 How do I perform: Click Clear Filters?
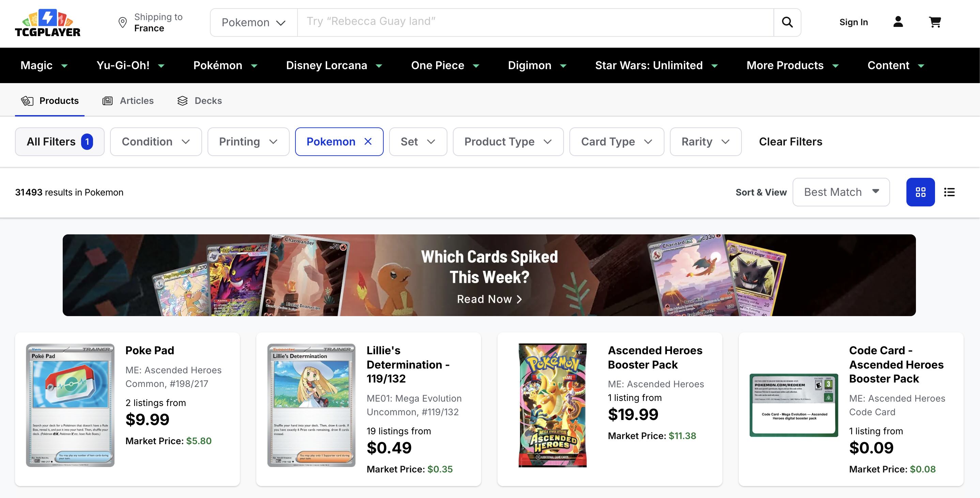point(790,141)
